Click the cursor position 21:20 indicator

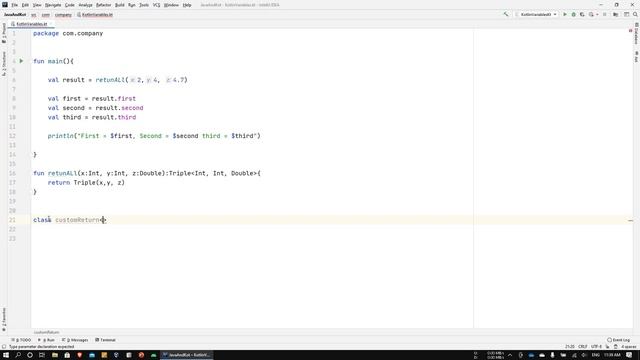click(x=570, y=347)
